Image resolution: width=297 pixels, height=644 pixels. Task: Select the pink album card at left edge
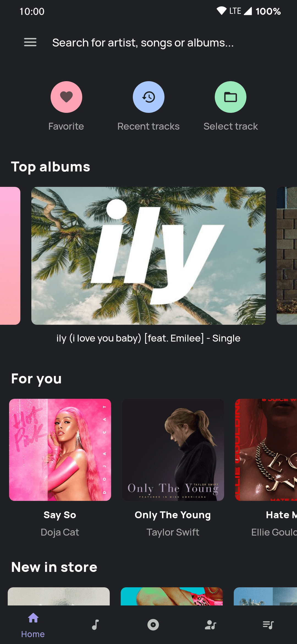[10, 256]
